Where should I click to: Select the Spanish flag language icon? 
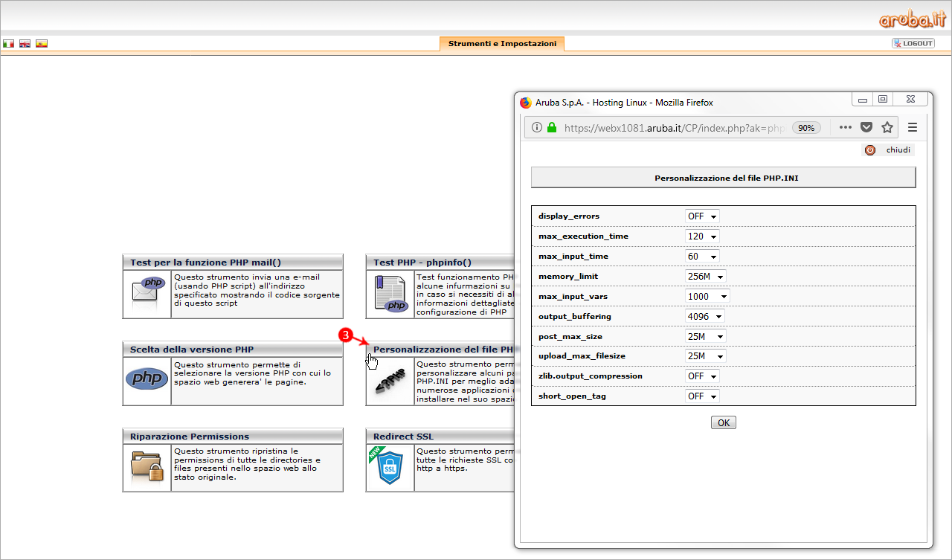coord(42,44)
